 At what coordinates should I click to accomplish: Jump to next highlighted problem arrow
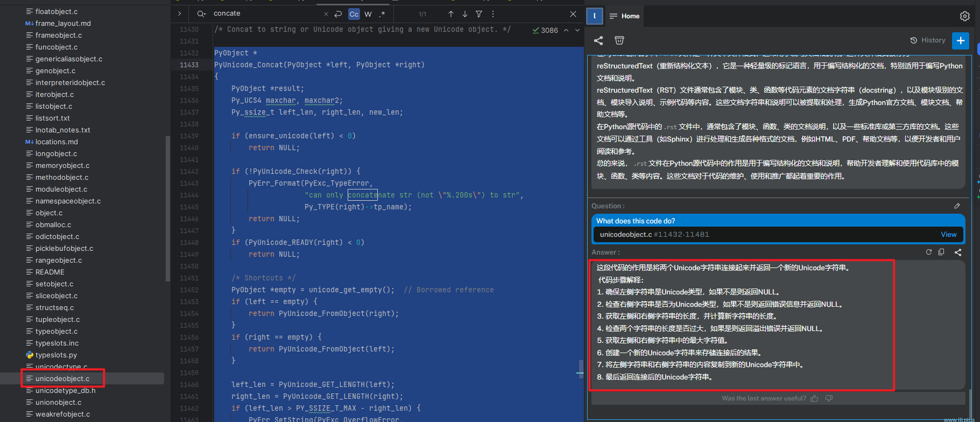click(577, 30)
